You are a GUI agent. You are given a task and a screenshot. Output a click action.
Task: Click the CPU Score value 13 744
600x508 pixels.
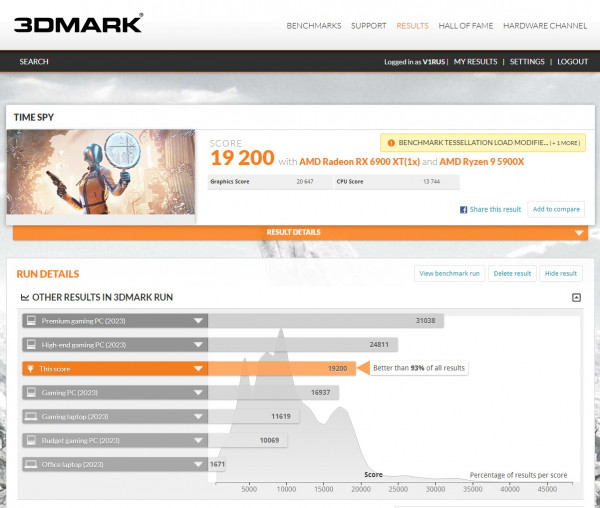[x=431, y=182]
